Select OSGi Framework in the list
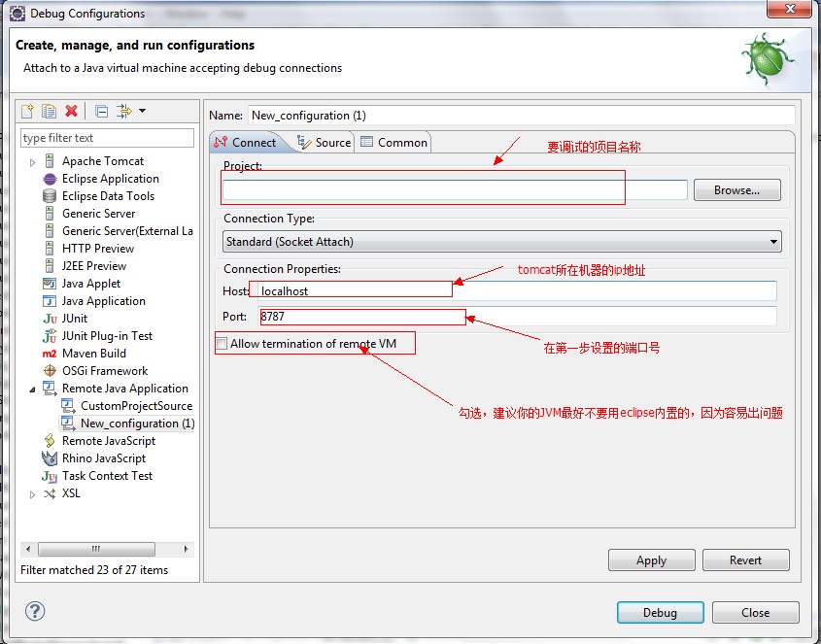Viewport: 821px width, 644px height. tap(105, 371)
